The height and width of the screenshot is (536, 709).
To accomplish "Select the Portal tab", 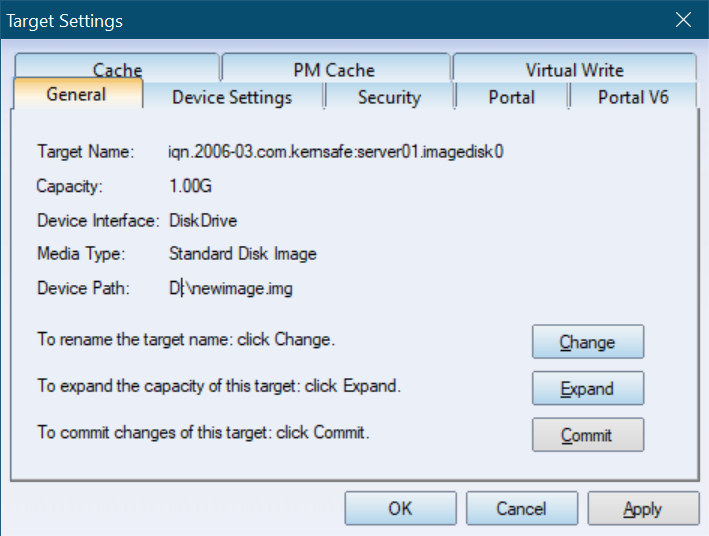I will click(511, 97).
